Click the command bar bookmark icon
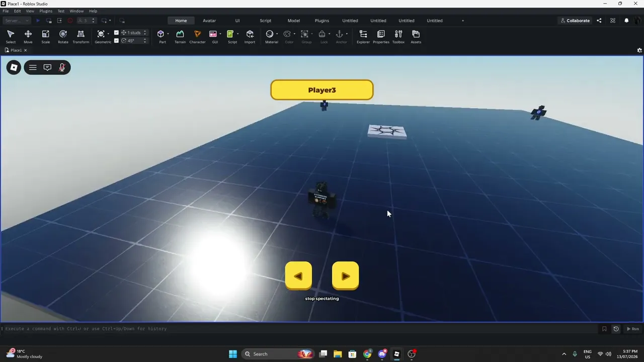 coord(604,329)
